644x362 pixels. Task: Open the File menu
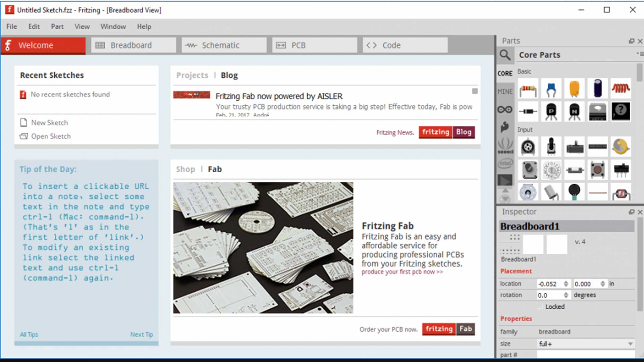pos(11,26)
